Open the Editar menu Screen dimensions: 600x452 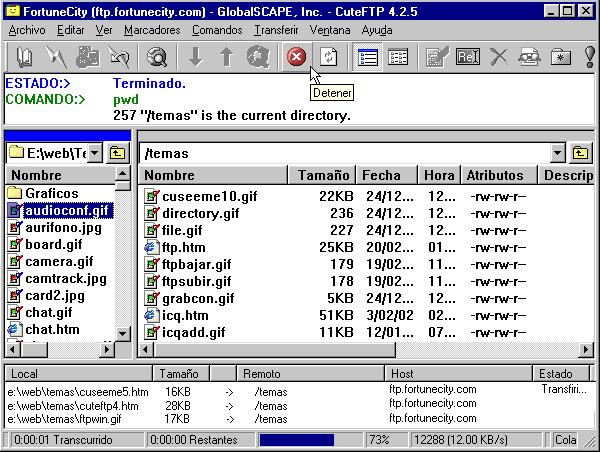pyautogui.click(x=70, y=30)
